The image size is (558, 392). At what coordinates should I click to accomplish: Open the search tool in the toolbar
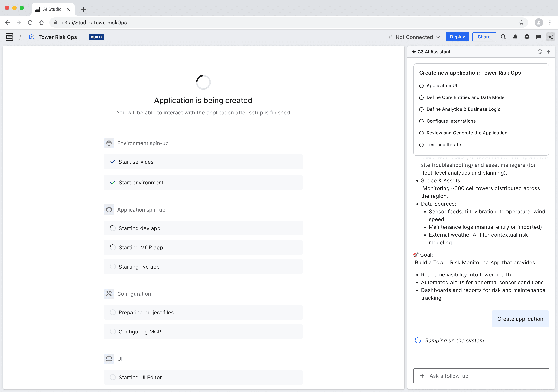pyautogui.click(x=503, y=37)
